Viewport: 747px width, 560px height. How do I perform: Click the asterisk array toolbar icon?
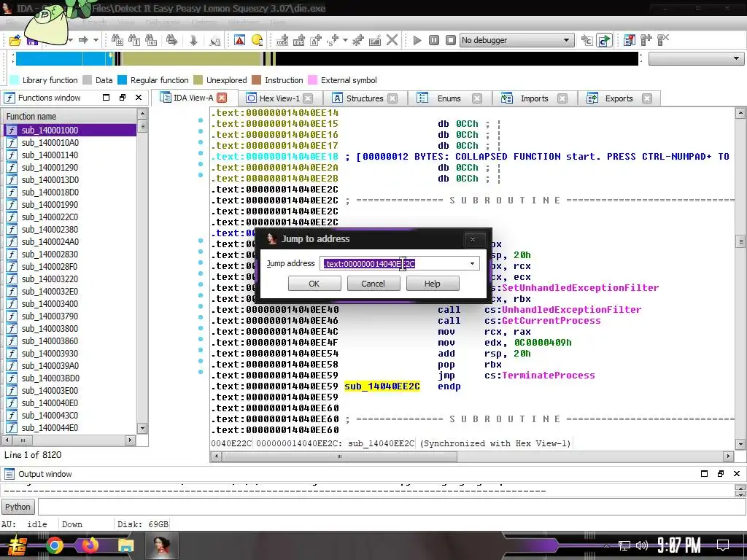click(x=358, y=40)
